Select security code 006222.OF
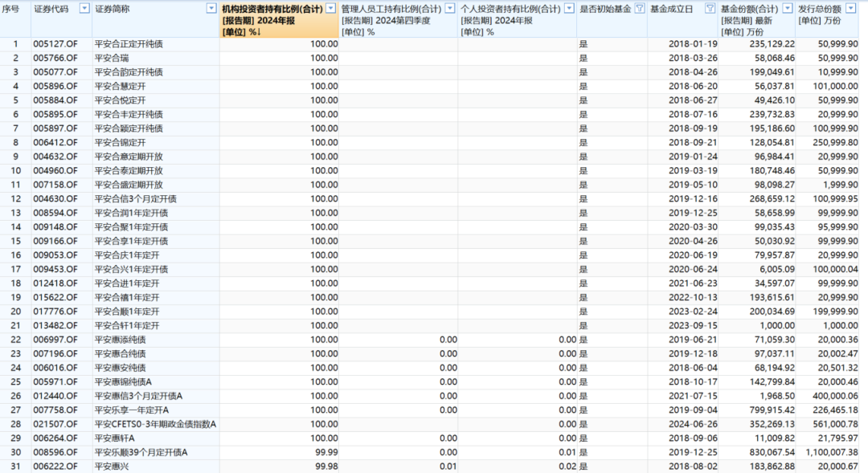 tap(55, 467)
